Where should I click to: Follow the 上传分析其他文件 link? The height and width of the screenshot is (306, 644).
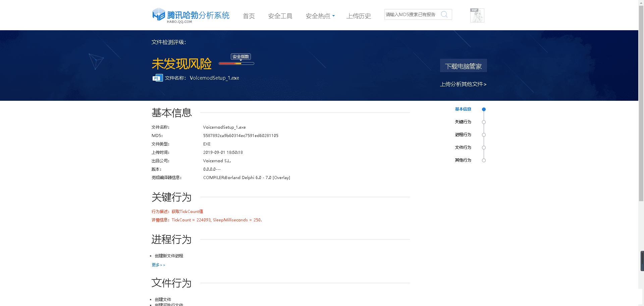click(x=463, y=84)
